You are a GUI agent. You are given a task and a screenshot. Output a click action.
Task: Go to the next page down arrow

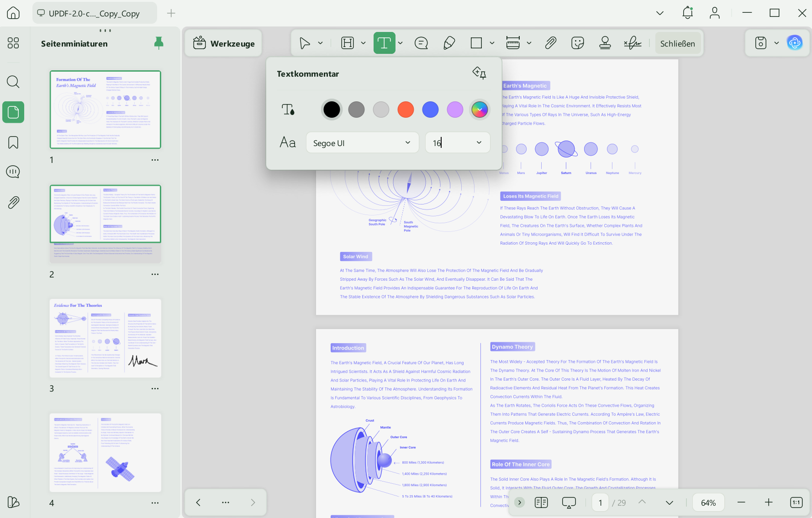point(670,502)
